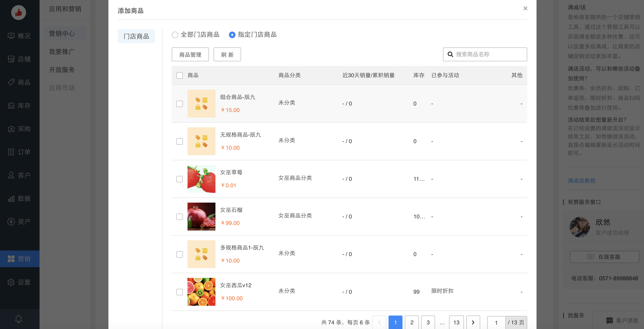Screen dimensions: 644x329
Task: Click the 女巫商品分类 cell for 女巫草莓
Action: [x=295, y=178]
